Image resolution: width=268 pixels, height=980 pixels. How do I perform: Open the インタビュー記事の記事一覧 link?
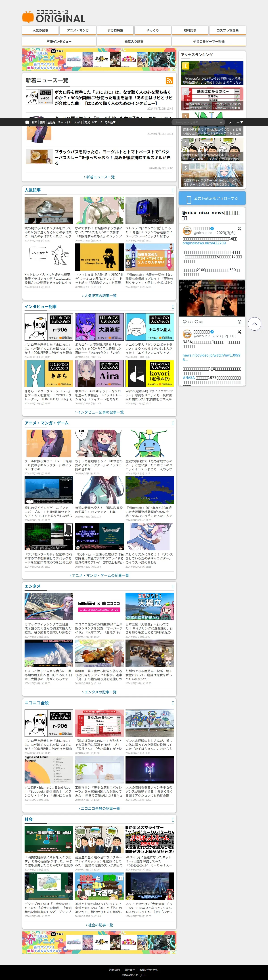pyautogui.click(x=99, y=412)
